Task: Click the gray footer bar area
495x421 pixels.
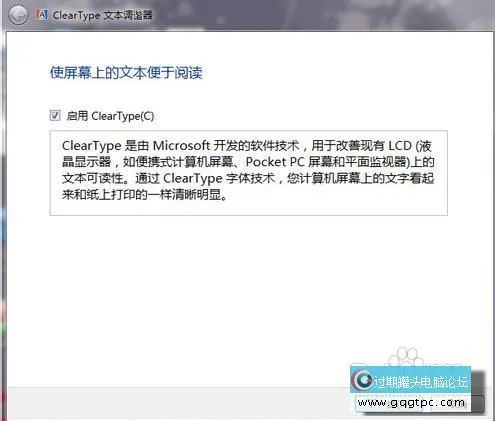Action: 180,403
